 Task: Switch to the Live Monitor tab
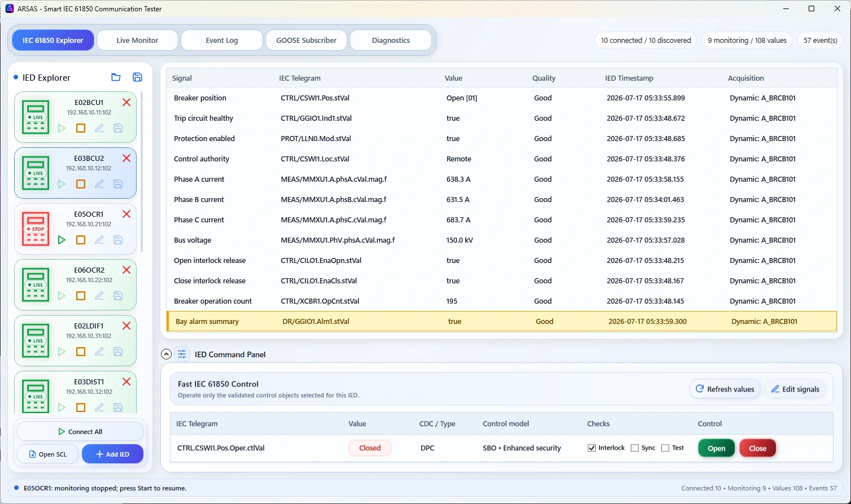click(x=137, y=40)
